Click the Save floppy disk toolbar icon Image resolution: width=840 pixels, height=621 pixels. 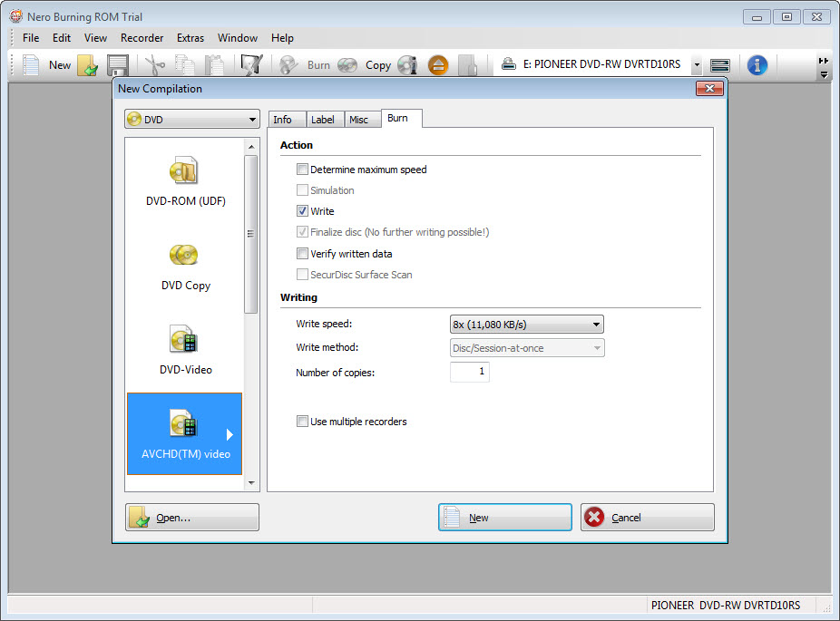117,65
